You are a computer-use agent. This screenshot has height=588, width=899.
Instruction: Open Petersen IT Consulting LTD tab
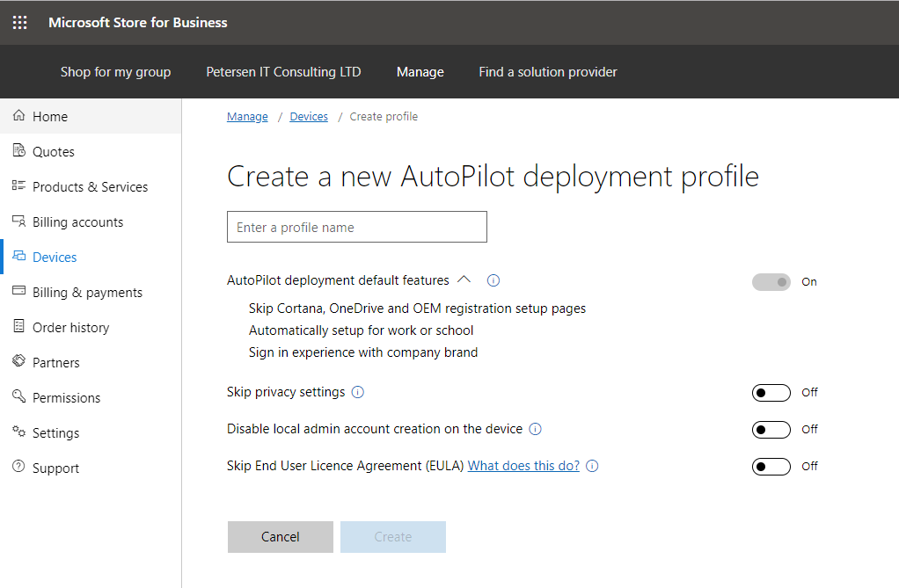pos(283,72)
